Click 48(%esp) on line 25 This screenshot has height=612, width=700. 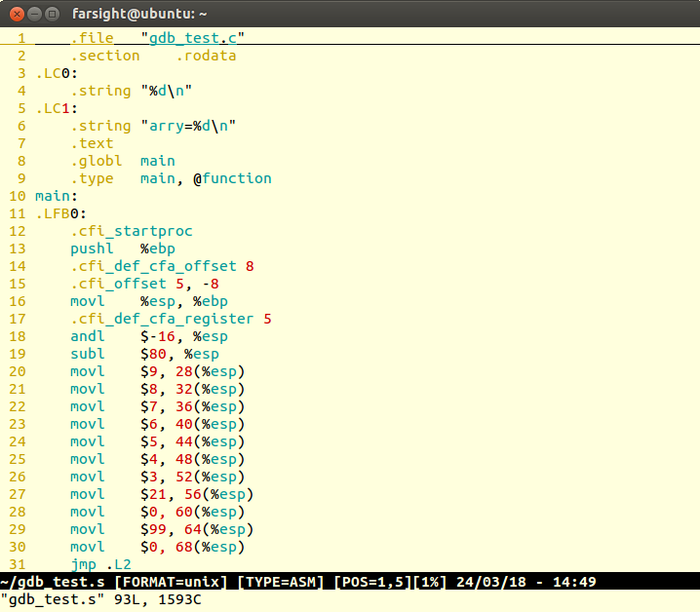(211, 459)
